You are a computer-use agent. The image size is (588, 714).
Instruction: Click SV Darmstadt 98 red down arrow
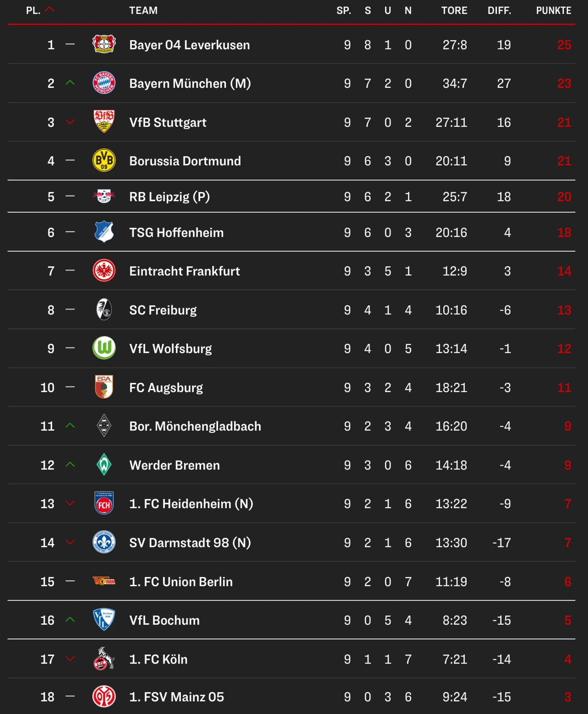tap(70, 542)
